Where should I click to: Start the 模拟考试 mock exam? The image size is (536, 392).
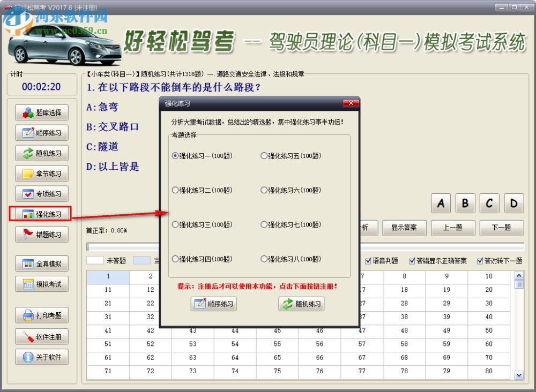[41, 283]
